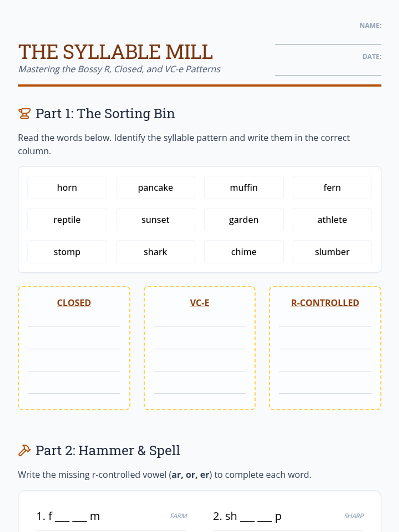Choose the 'fern' word tile

point(332,188)
